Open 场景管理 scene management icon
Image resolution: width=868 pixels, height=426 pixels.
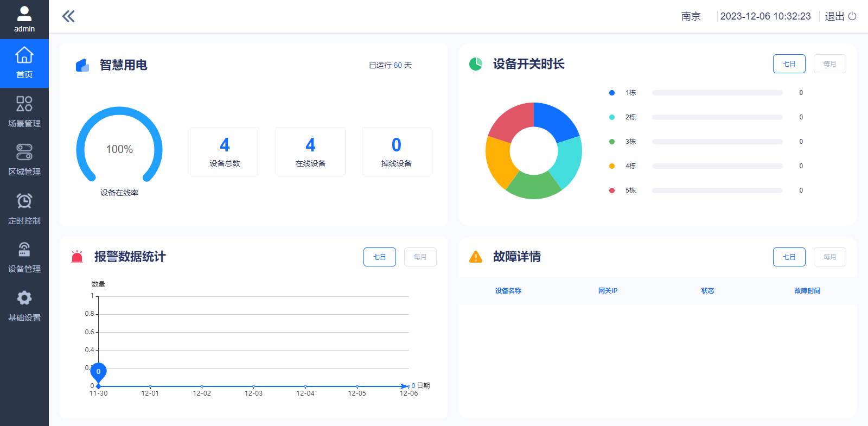(x=24, y=104)
